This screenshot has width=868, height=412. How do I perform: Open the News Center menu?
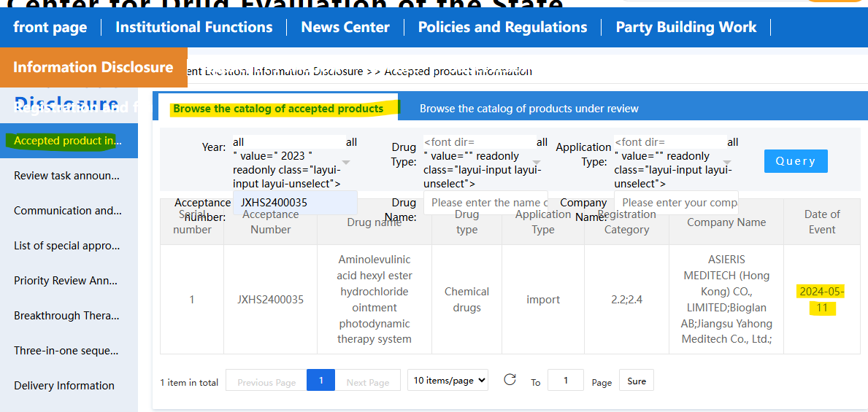345,28
